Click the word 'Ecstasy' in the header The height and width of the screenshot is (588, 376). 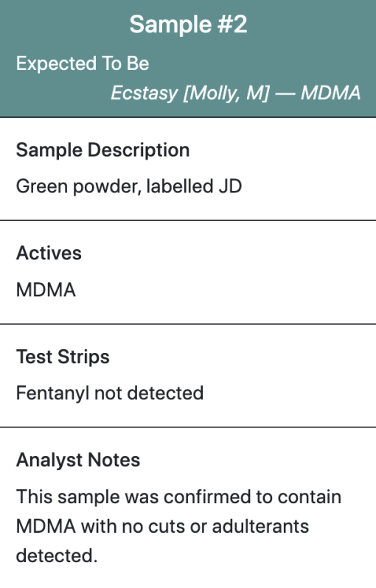click(x=144, y=93)
